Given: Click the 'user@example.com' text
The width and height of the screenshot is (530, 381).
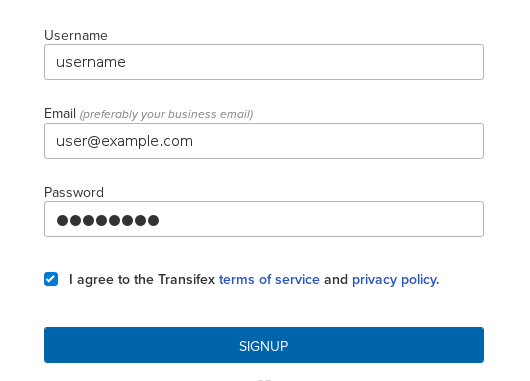Looking at the screenshot, I should pos(124,141).
